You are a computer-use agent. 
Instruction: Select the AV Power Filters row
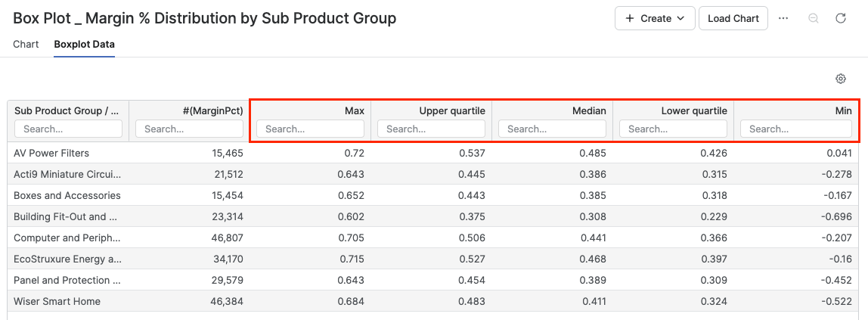pos(51,153)
